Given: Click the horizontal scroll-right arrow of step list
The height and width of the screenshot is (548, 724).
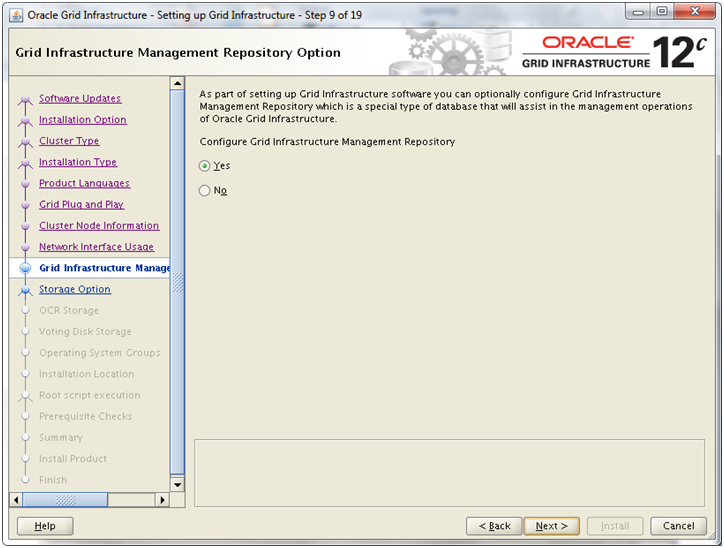Looking at the screenshot, I should coord(162,500).
